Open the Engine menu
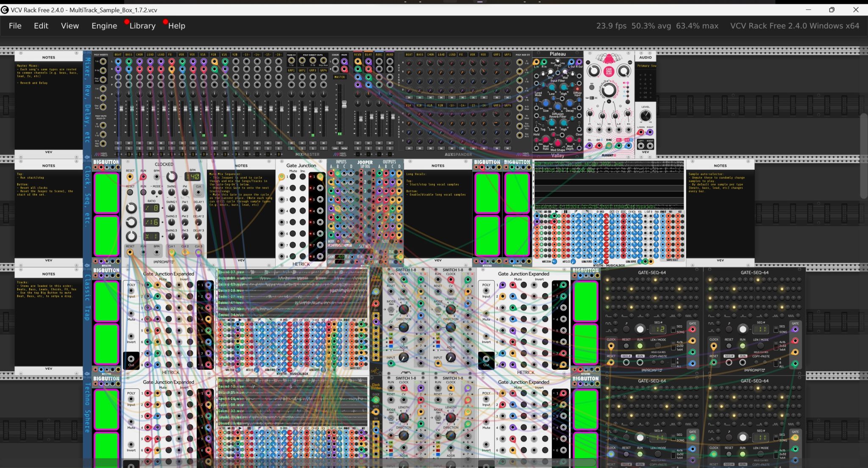The image size is (868, 468). [104, 26]
